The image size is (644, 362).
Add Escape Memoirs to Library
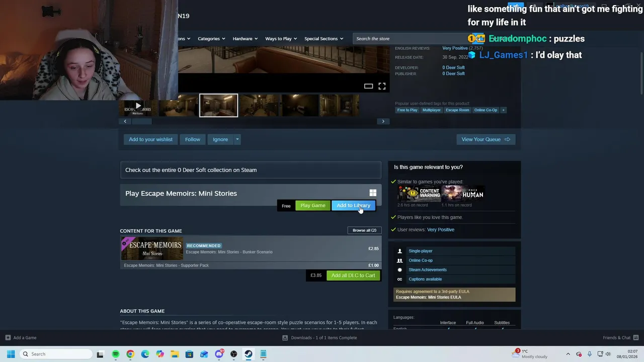[x=353, y=206]
